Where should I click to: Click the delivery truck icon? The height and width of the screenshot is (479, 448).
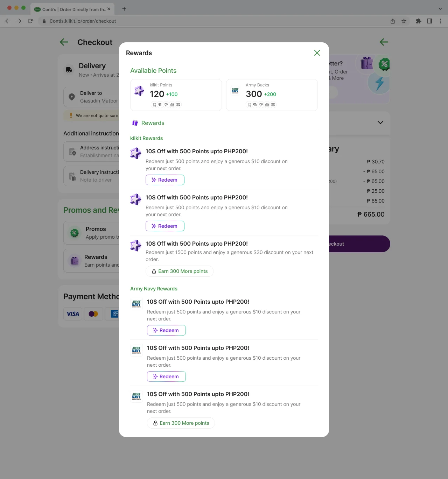tap(69, 70)
